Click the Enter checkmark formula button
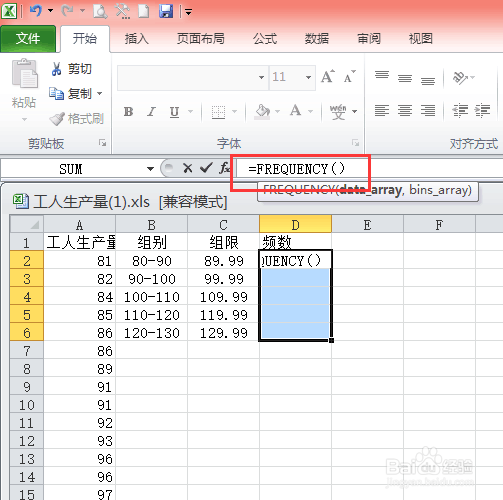Image resolution: width=503 pixels, height=500 pixels. tap(206, 168)
